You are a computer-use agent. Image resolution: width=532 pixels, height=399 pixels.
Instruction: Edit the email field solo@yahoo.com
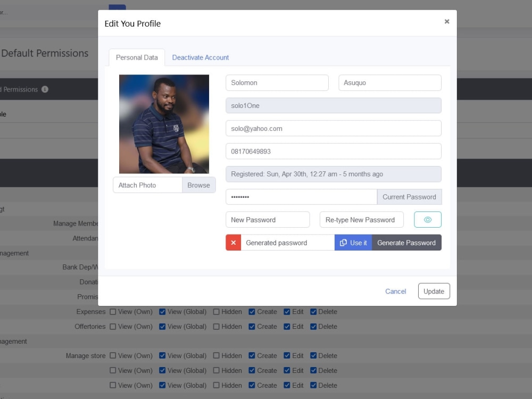point(334,128)
